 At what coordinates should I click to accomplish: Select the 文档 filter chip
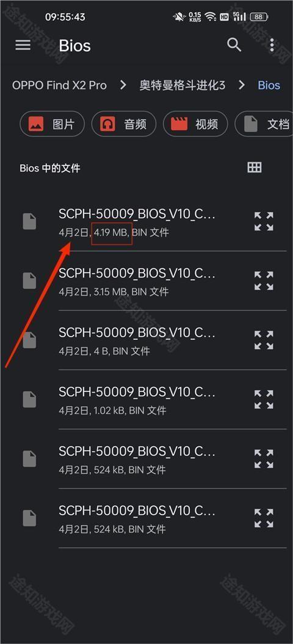coord(264,124)
